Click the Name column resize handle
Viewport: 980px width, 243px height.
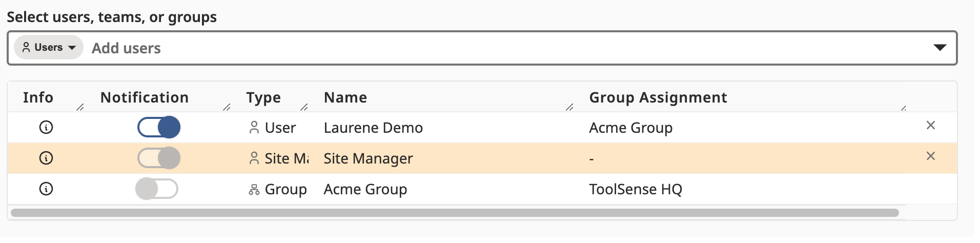(x=569, y=107)
